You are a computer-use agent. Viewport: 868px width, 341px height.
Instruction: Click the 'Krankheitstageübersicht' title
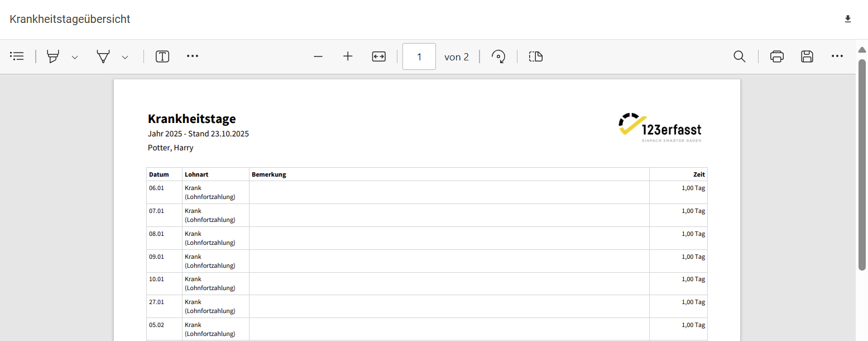[x=70, y=19]
